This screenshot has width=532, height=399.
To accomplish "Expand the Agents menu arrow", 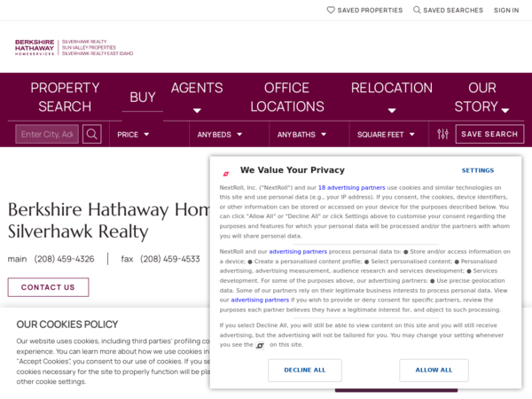I will [x=197, y=111].
